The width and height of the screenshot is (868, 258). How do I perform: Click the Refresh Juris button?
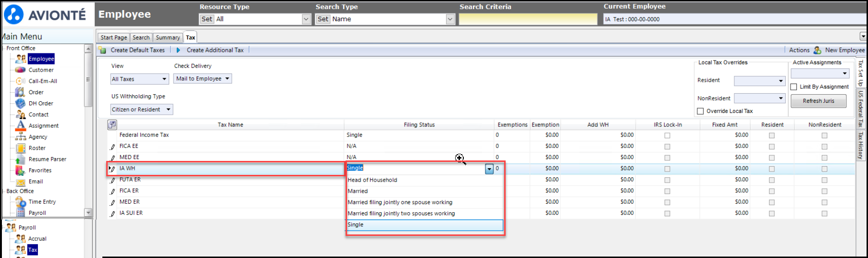[x=818, y=101]
